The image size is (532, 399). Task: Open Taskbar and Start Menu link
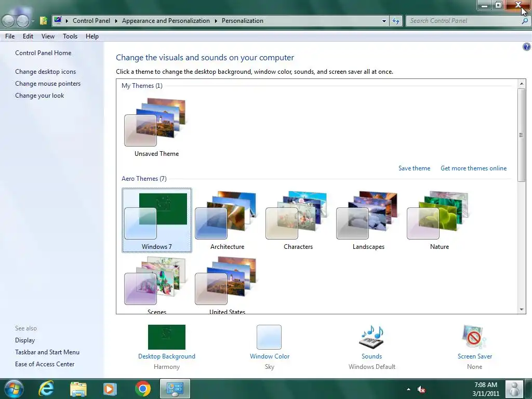tap(47, 352)
